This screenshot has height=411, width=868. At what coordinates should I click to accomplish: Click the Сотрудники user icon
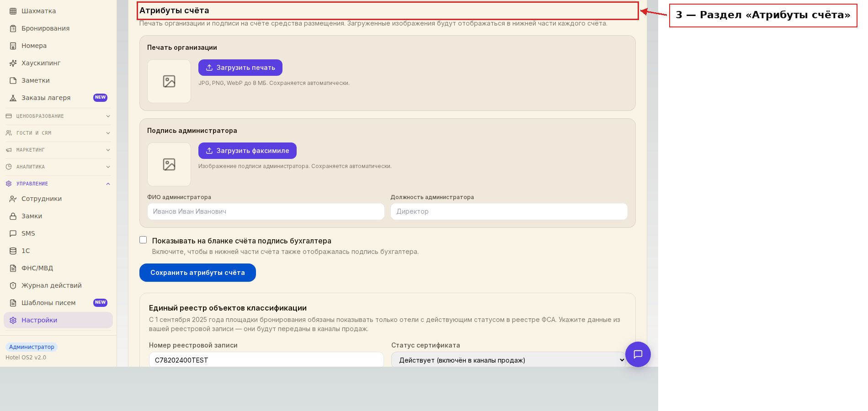(x=13, y=199)
